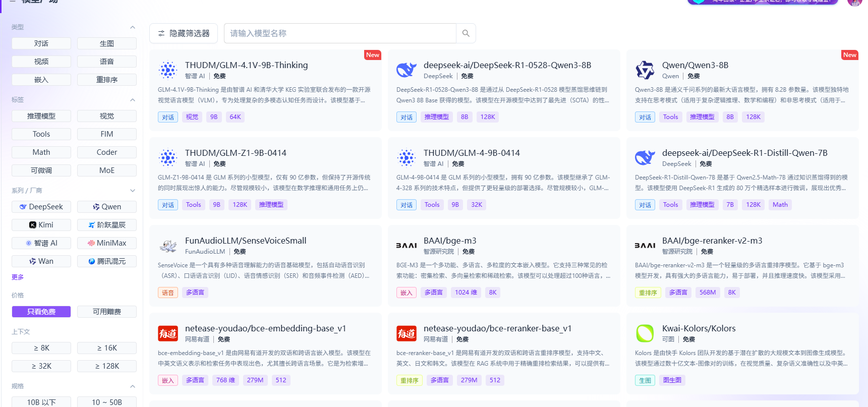
Task: Select size filter 10 ~ 50B
Action: click(x=107, y=402)
